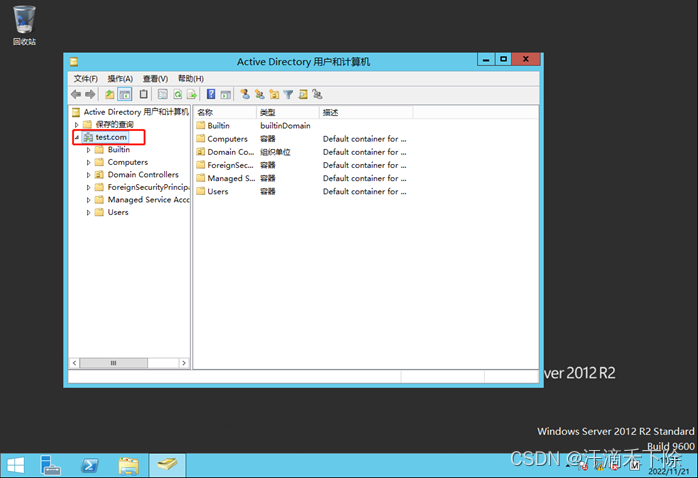Viewport: 698px width, 478px height.
Task: Click Users row Default container description
Action: point(365,192)
